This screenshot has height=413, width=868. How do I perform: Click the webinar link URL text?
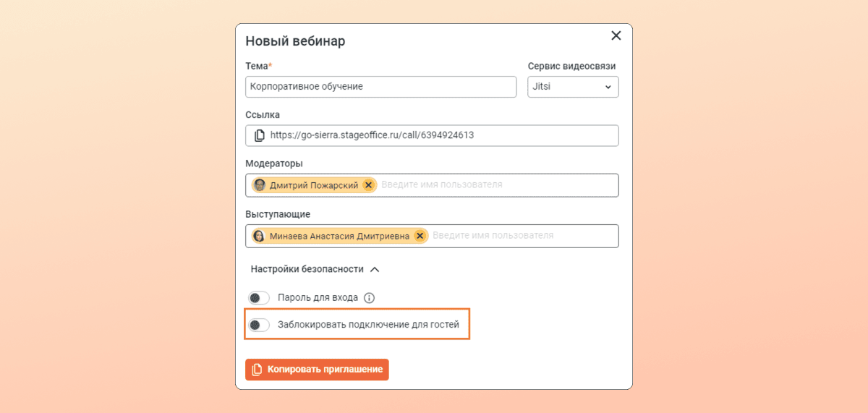tap(372, 135)
